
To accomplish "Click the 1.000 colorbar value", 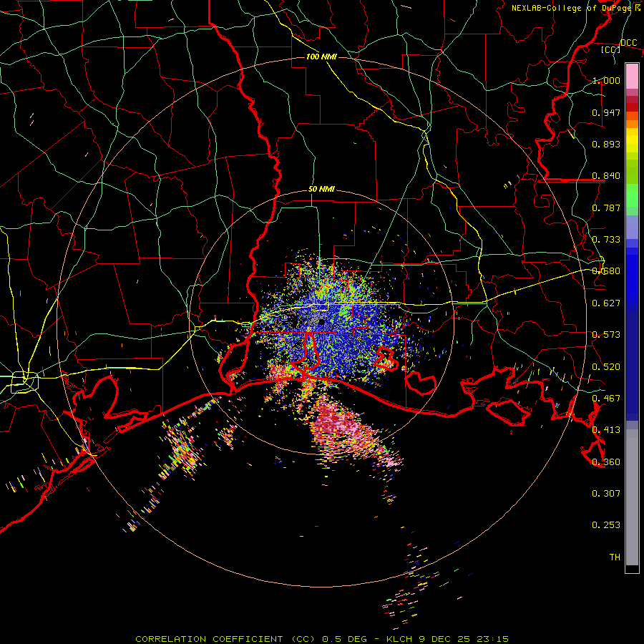I will pyautogui.click(x=606, y=80).
